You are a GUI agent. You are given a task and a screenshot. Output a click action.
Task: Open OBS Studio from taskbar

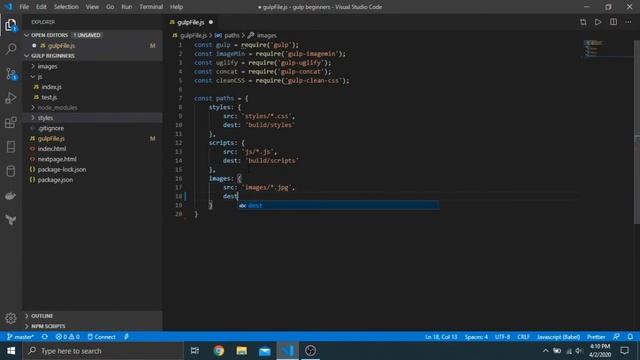click(x=310, y=351)
